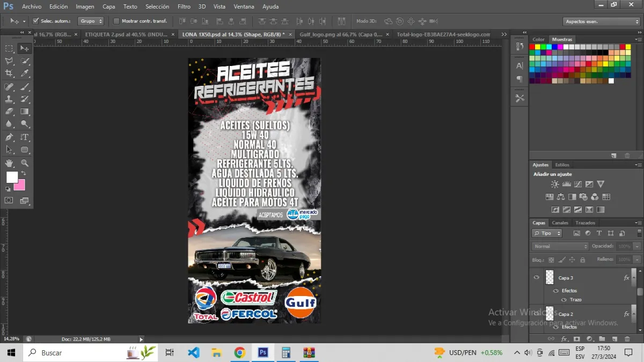Reset default foreground and background colors
Screen dimensions: 644x362
8,189
